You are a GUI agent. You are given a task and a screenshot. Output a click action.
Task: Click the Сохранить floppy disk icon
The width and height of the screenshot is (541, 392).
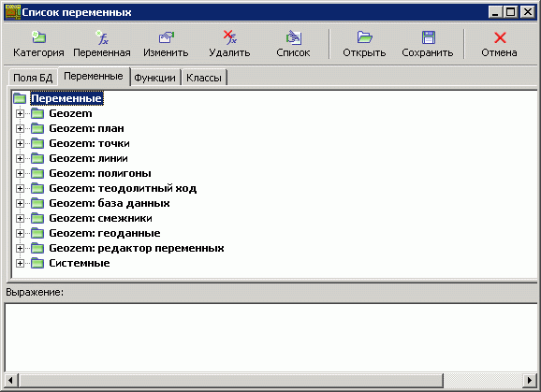(x=428, y=37)
